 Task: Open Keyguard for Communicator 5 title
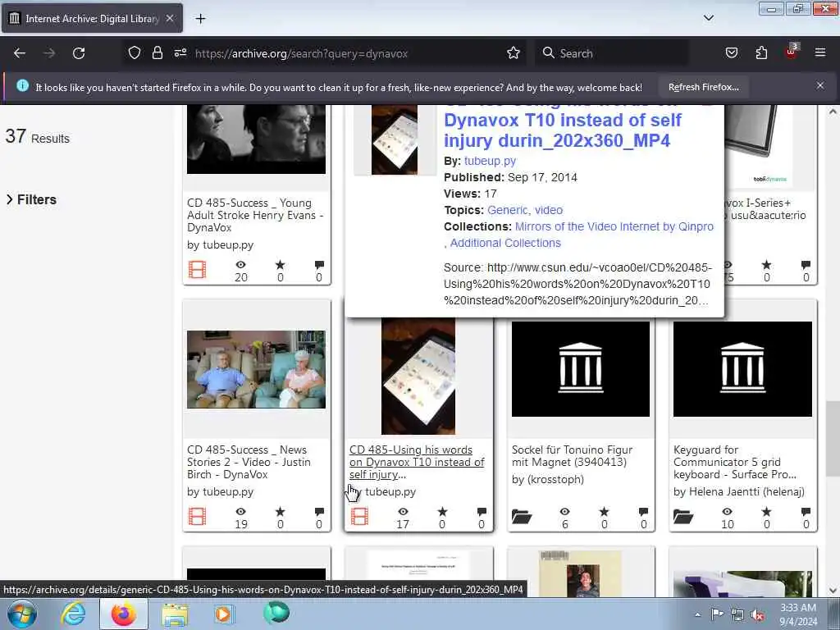(735, 463)
